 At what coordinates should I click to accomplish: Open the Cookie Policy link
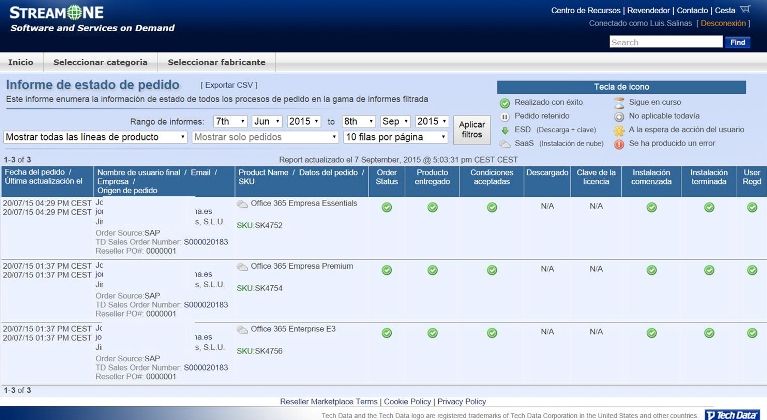407,401
